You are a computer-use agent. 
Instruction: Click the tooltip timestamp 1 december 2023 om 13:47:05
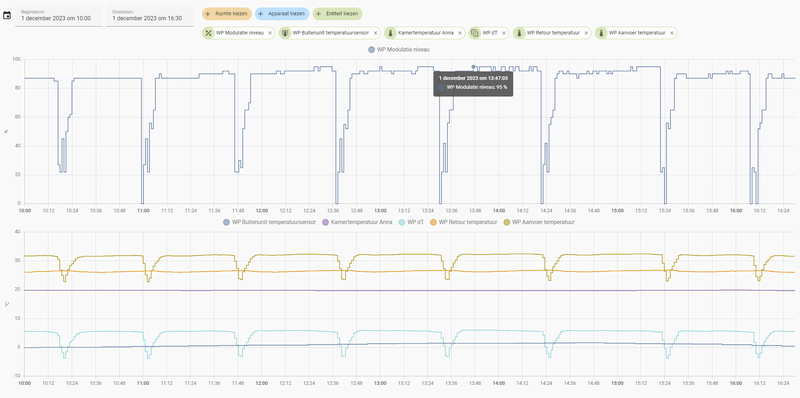(473, 78)
